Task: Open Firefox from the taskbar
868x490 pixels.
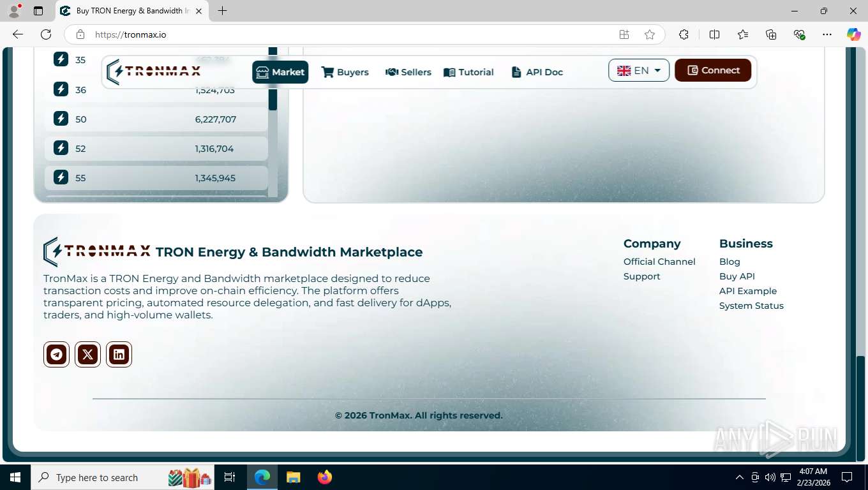Action: (x=325, y=477)
